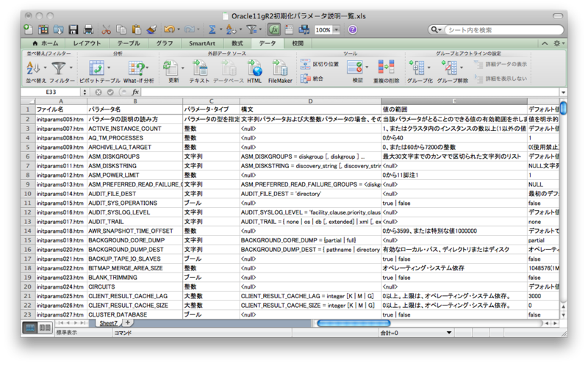Import data via FileMaker icon
This screenshot has width=588, height=368.
click(x=280, y=68)
